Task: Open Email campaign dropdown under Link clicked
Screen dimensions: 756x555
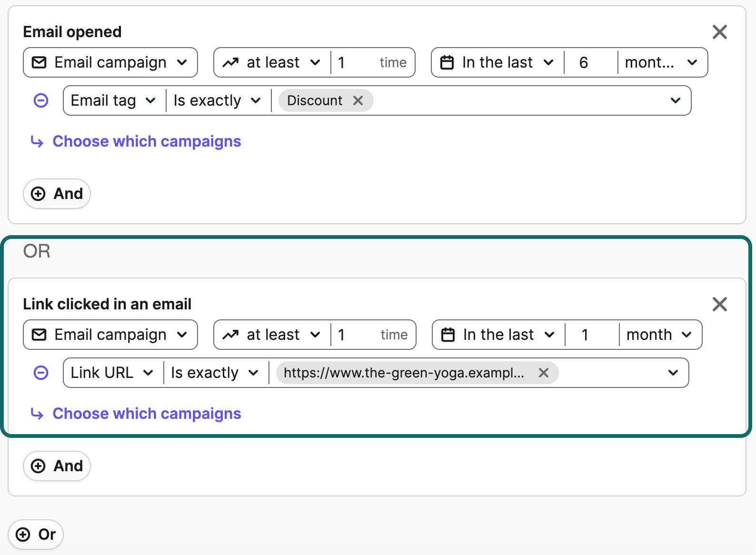Action: [x=110, y=335]
